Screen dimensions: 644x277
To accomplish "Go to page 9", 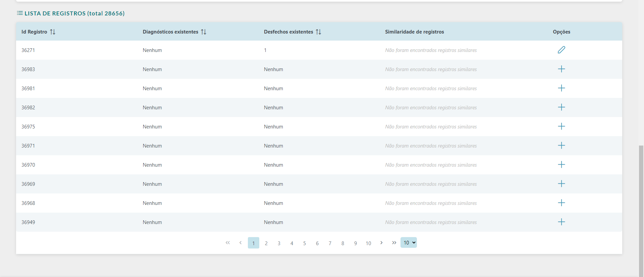I will [x=356, y=243].
